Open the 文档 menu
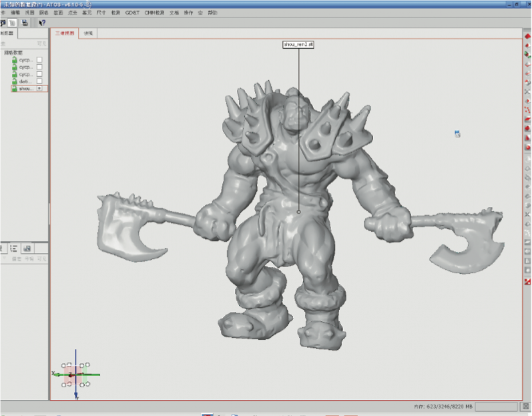The height and width of the screenshot is (416, 532). (x=174, y=13)
